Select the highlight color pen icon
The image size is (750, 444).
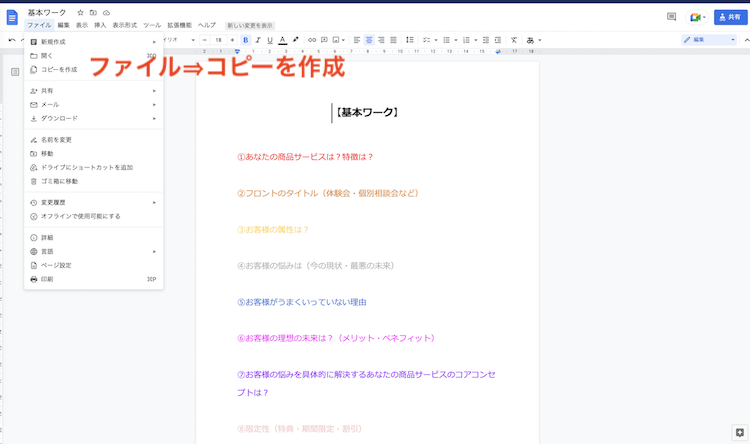[296, 40]
